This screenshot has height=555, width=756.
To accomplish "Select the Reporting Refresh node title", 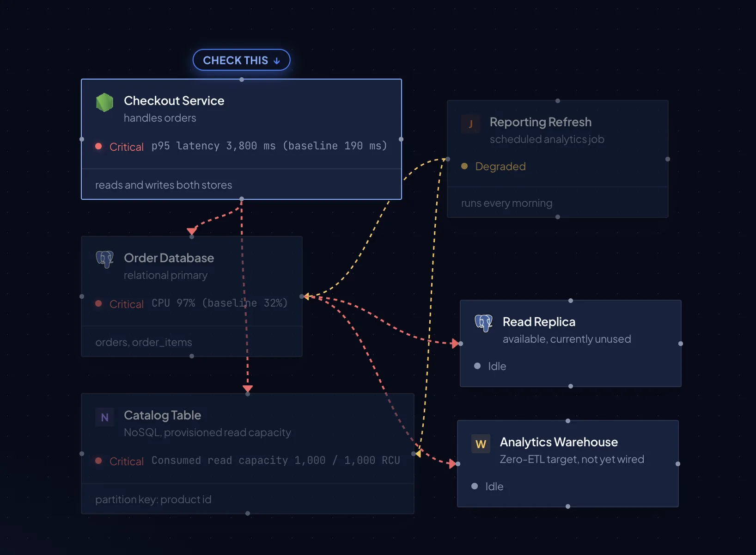I will click(x=540, y=122).
